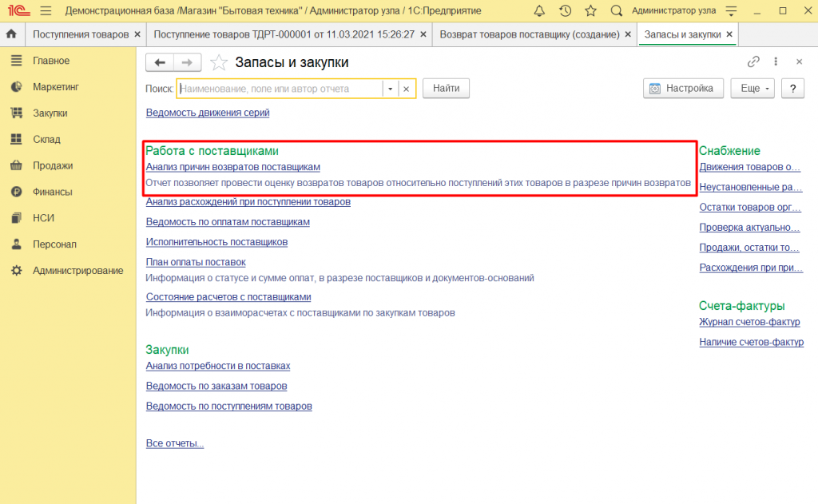The image size is (818, 504).
Task: Open Анализ причин возвратов поставщикам report
Action: point(232,167)
